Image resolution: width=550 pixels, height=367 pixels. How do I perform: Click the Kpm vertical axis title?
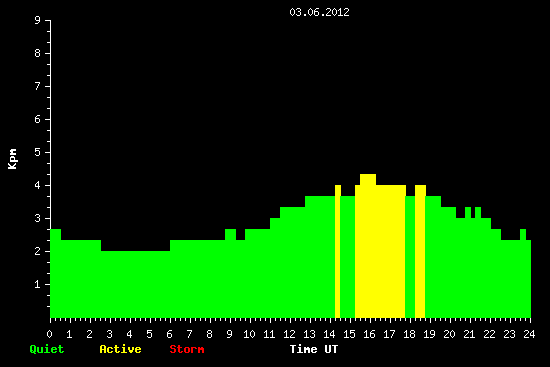coord(12,159)
